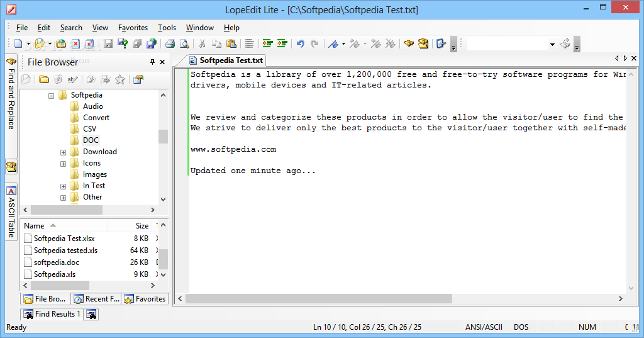Image resolution: width=644 pixels, height=338 pixels.
Task: Close the current file with red X page icon
Action: pos(75,43)
